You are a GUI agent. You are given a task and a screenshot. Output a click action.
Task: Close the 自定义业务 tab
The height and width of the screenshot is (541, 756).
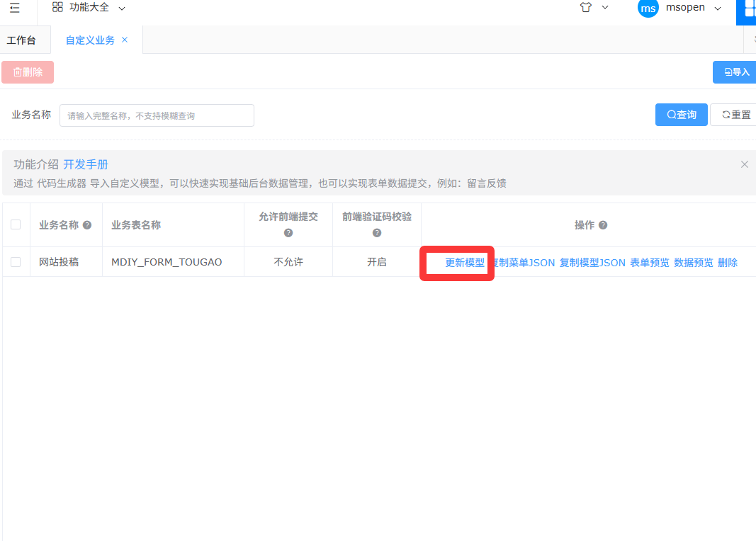click(125, 40)
